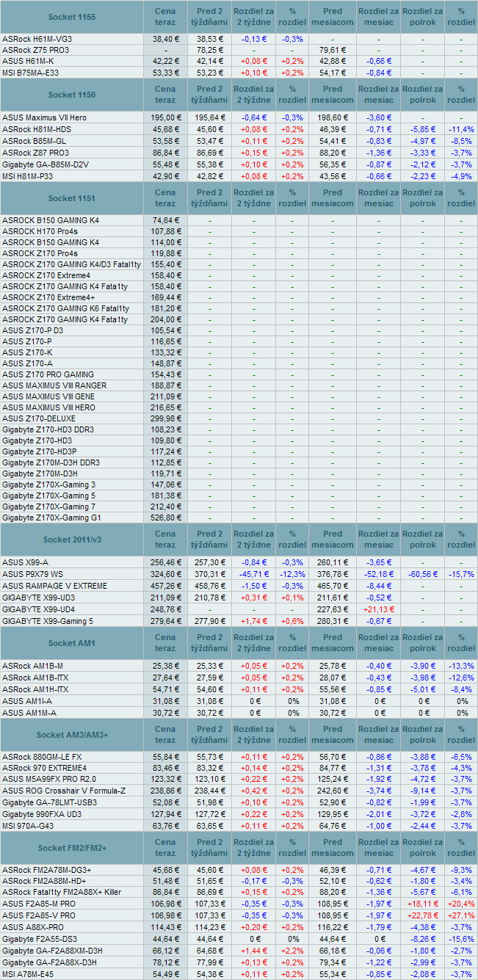Click the ASUS A88X-PRO product name
This screenshot has height=980, width=478.
coord(32,929)
